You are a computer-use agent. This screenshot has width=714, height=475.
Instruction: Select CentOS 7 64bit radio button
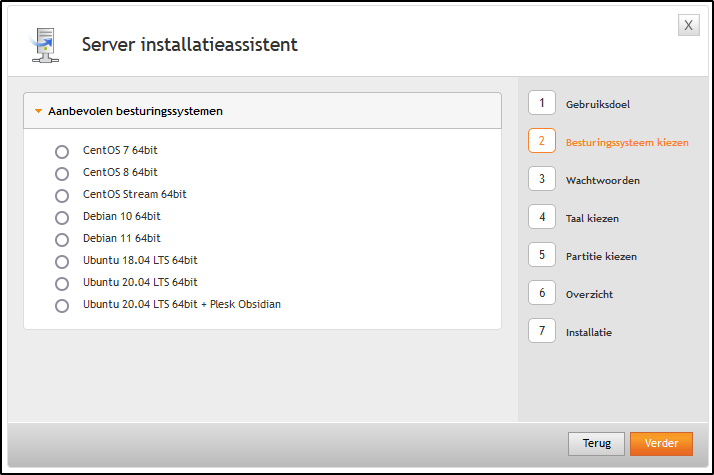pyautogui.click(x=62, y=152)
